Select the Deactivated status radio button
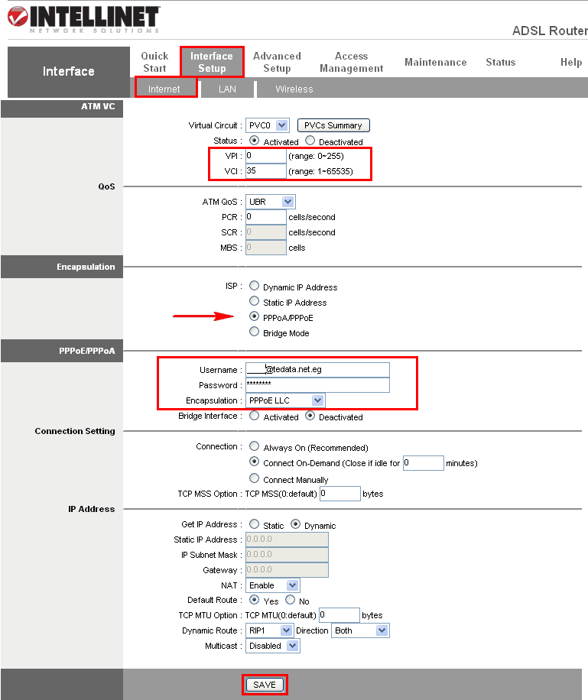 click(x=310, y=141)
